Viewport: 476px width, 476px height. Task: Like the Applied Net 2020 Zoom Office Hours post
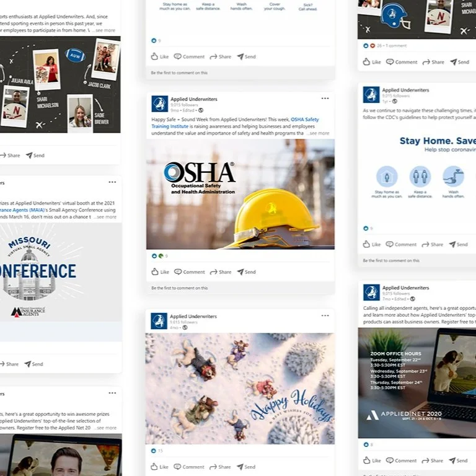(x=372, y=461)
